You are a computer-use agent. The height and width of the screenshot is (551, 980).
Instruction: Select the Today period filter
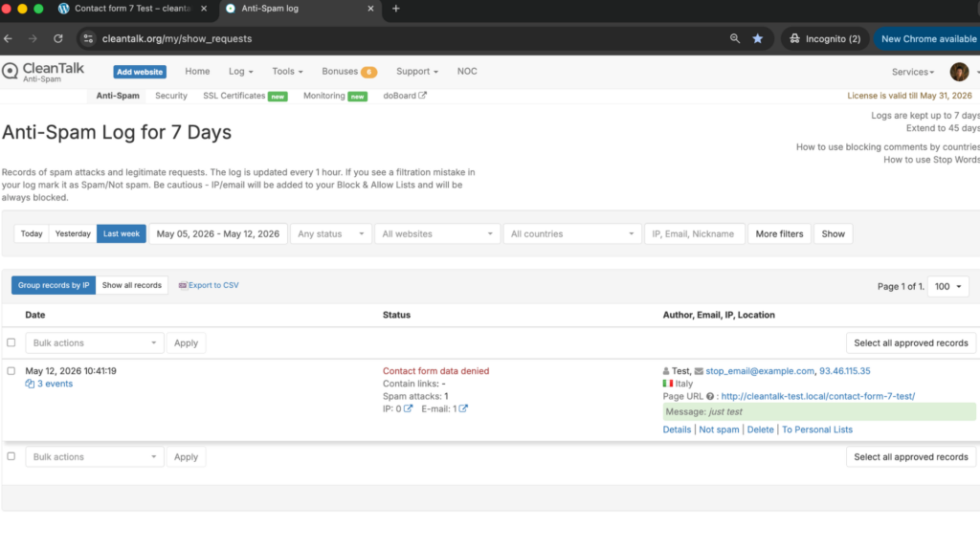click(32, 233)
